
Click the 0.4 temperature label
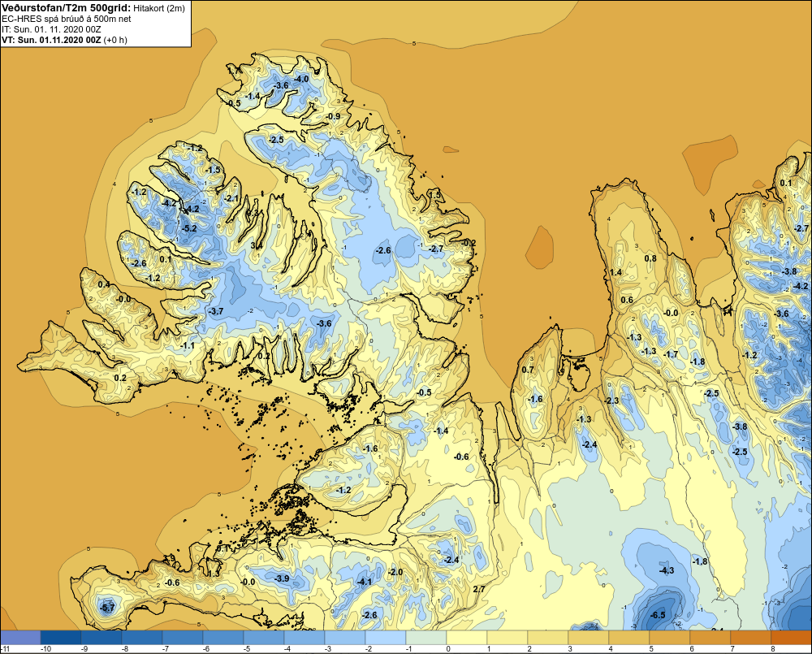(x=104, y=284)
